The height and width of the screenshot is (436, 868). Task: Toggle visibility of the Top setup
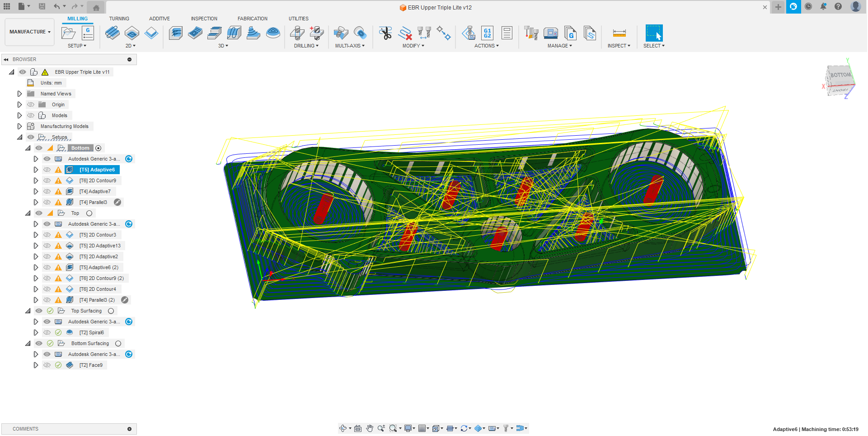coord(39,213)
